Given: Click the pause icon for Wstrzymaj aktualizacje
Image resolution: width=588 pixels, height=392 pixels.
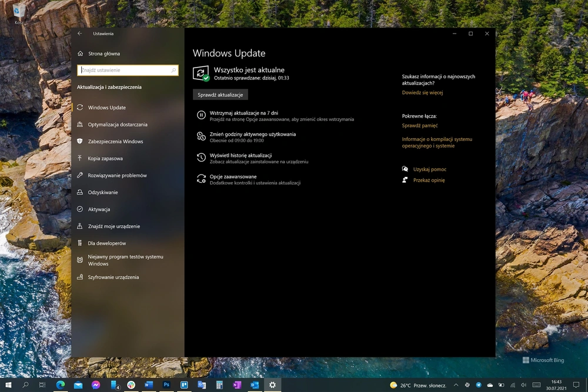Looking at the screenshot, I should tap(201, 115).
